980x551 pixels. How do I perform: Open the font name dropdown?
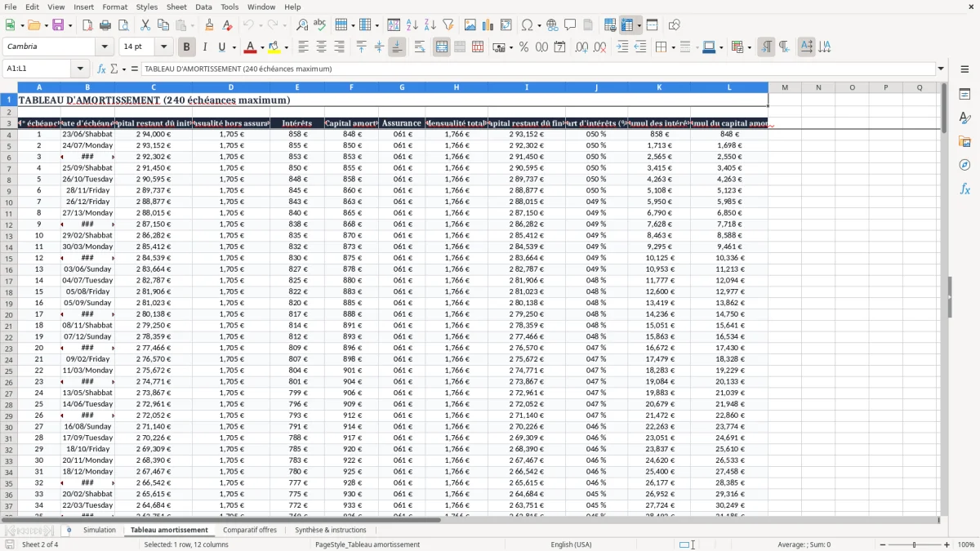105,47
